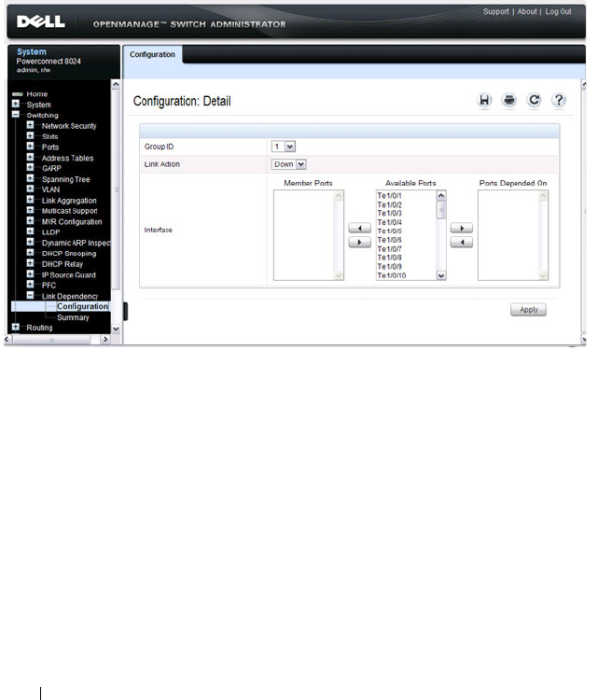This screenshot has height=700, width=598.
Task: Add port to Ports Depended On (right arrow)
Action: coord(462,228)
